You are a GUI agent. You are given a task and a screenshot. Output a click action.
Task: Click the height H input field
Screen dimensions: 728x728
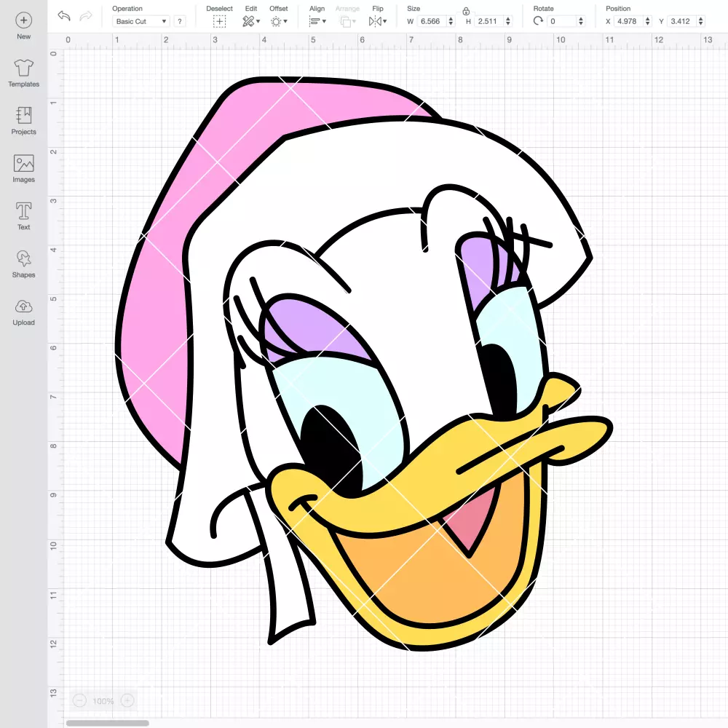(489, 21)
